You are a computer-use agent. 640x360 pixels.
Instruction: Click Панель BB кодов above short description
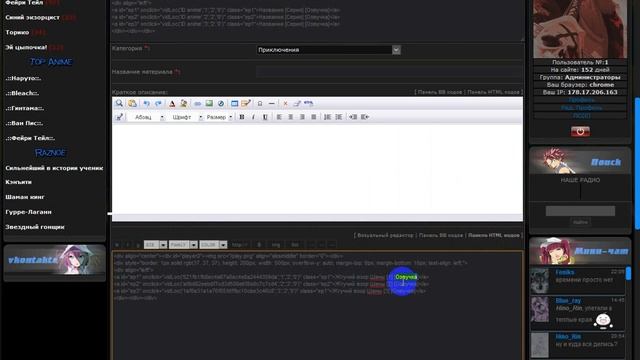tap(440, 92)
